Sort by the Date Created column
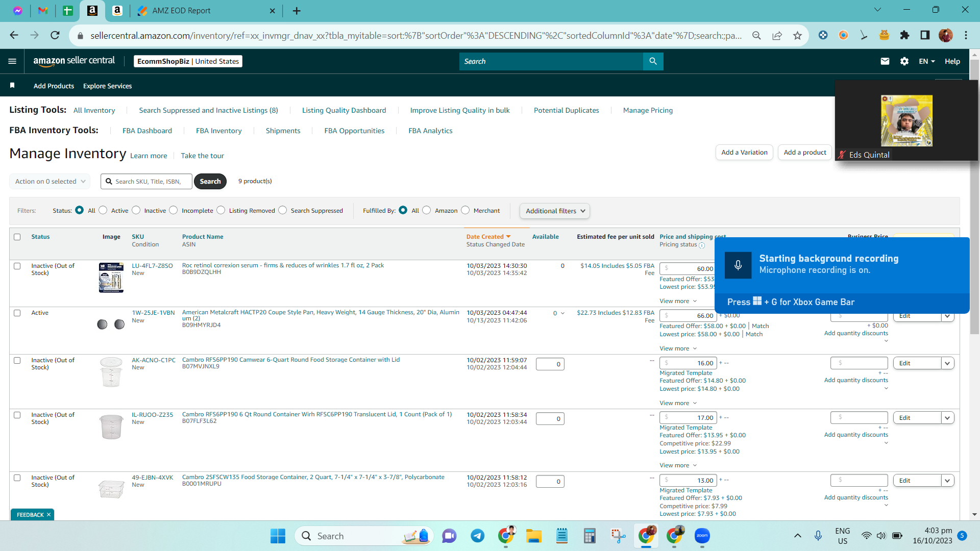 click(x=488, y=237)
